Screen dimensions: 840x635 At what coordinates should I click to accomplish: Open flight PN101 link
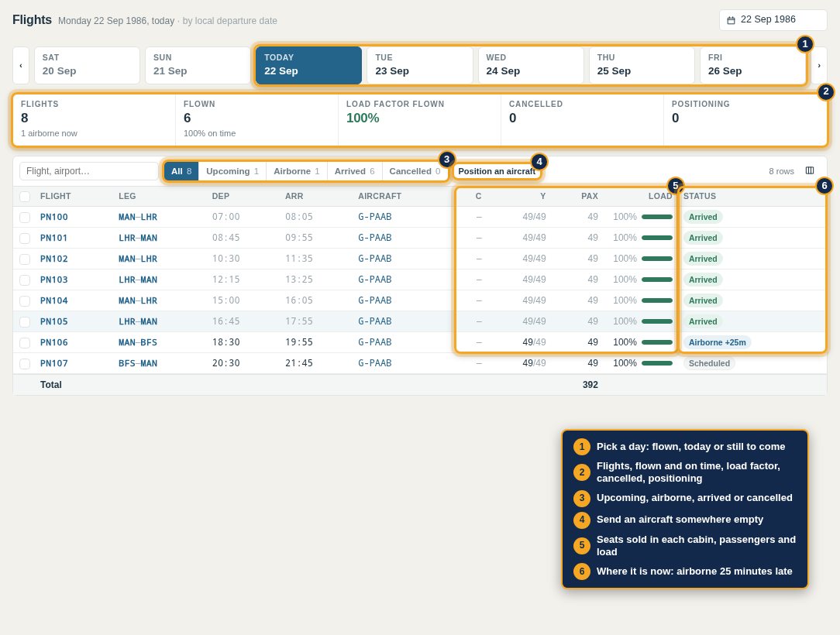point(54,238)
